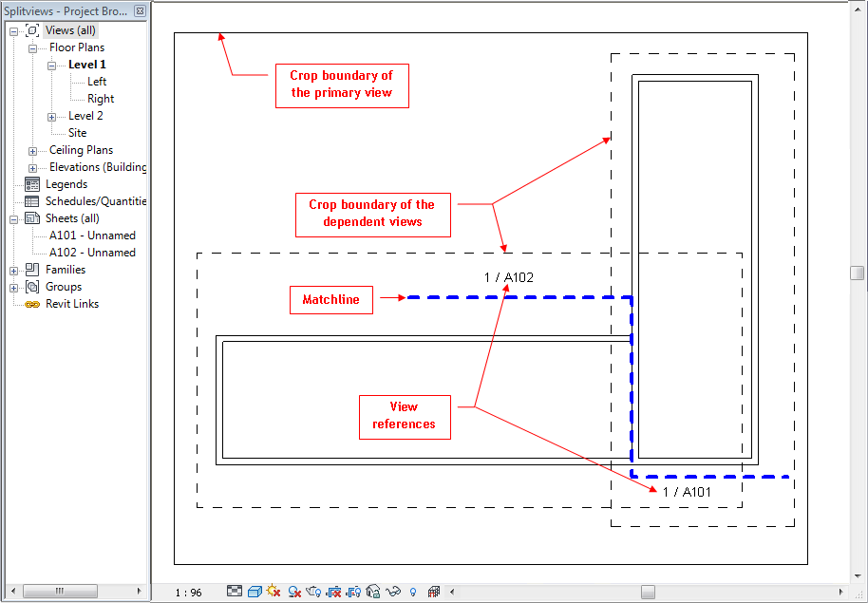Viewport: 868px width, 603px height.
Task: Select the Families entry
Action: (x=66, y=270)
